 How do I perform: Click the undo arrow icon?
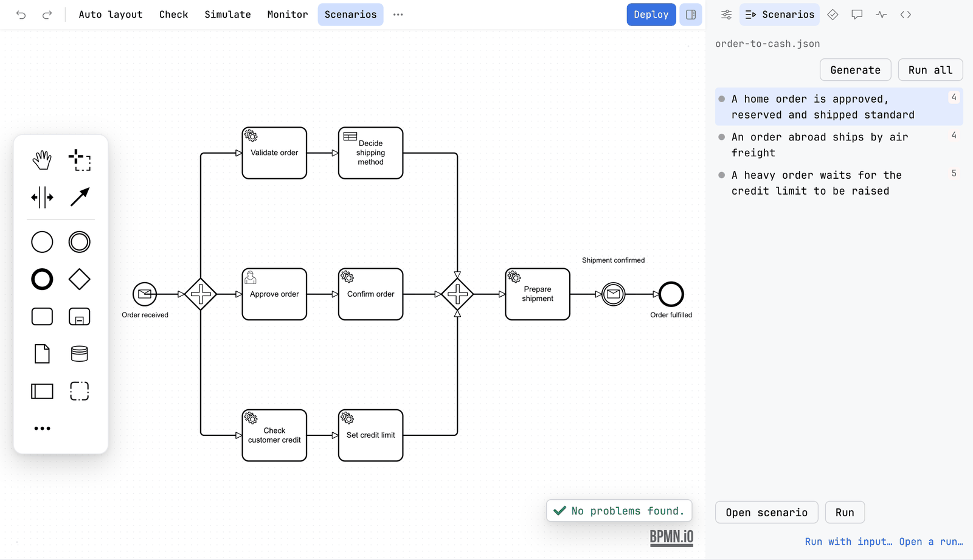tap(21, 15)
